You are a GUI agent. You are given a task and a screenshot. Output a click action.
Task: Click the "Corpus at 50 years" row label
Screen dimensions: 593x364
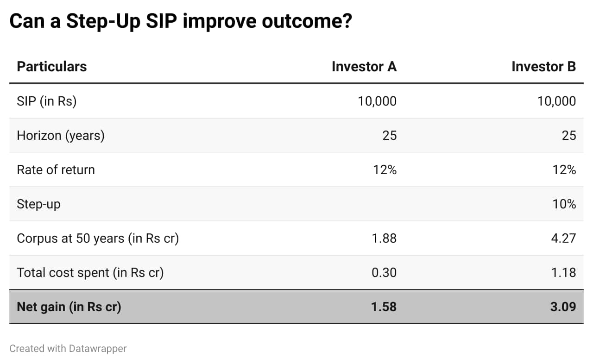click(x=98, y=238)
